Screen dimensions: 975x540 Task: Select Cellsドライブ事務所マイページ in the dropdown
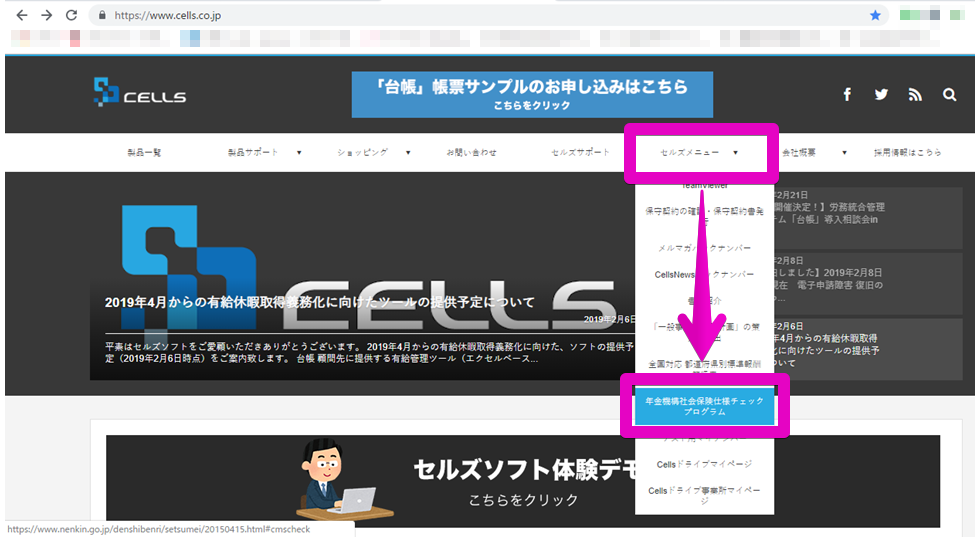[x=705, y=495]
